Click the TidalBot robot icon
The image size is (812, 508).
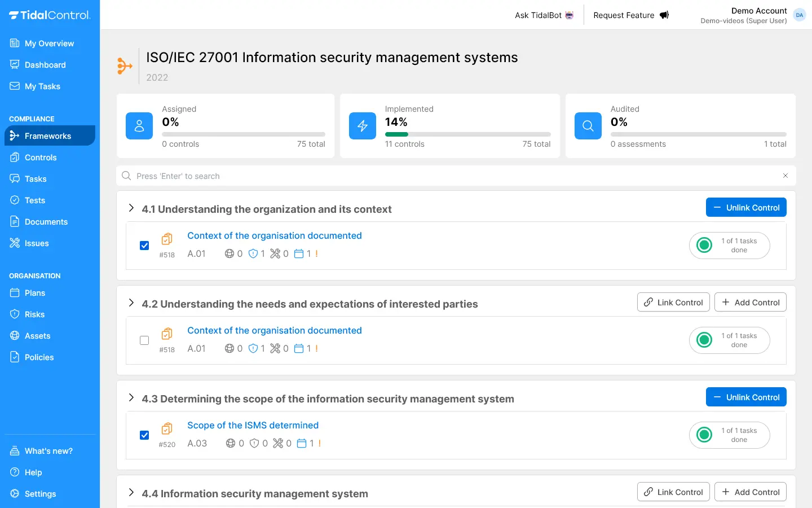point(570,15)
